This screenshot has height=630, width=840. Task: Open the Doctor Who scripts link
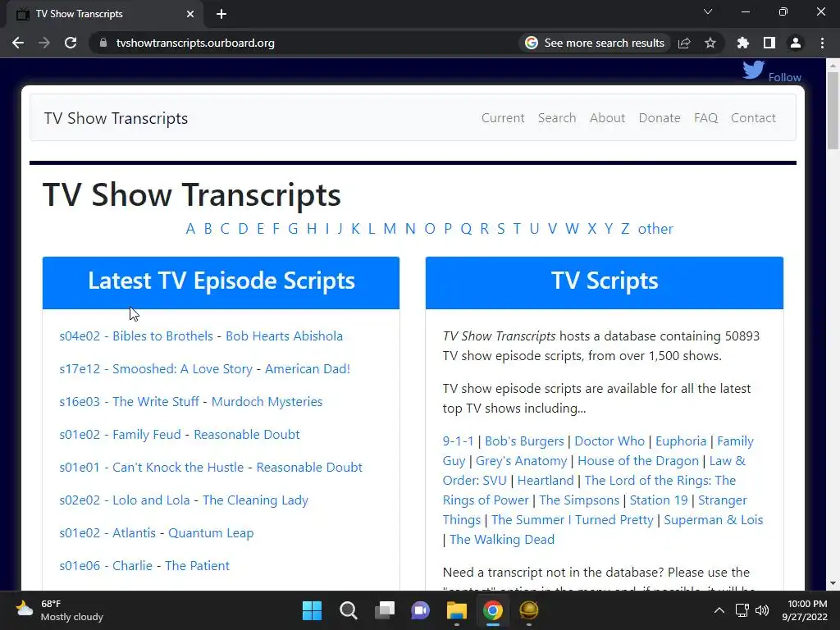click(x=609, y=441)
